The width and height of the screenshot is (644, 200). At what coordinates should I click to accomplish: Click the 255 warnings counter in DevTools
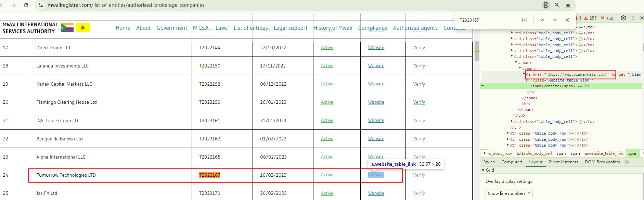tap(590, 18)
